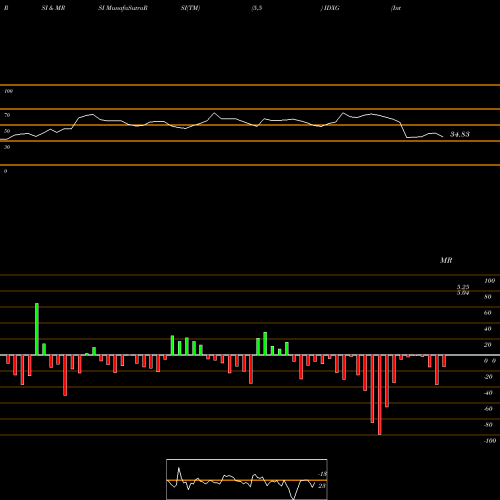Click the MR heading above the histogram

446,260
